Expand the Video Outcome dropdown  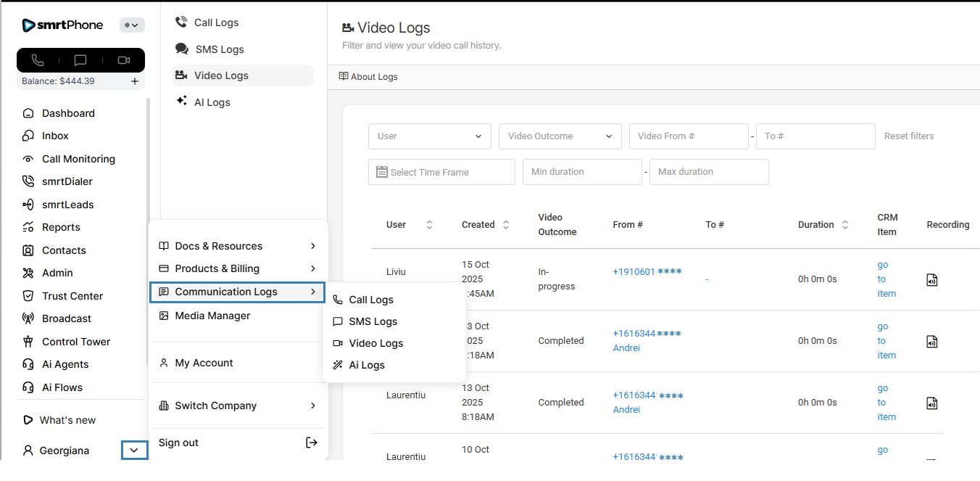point(560,136)
